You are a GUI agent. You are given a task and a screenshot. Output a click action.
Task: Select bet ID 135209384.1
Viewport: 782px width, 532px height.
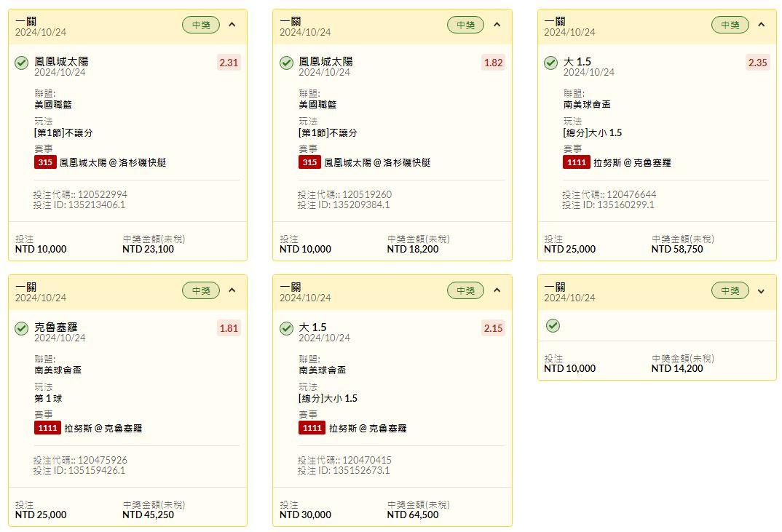tap(362, 205)
